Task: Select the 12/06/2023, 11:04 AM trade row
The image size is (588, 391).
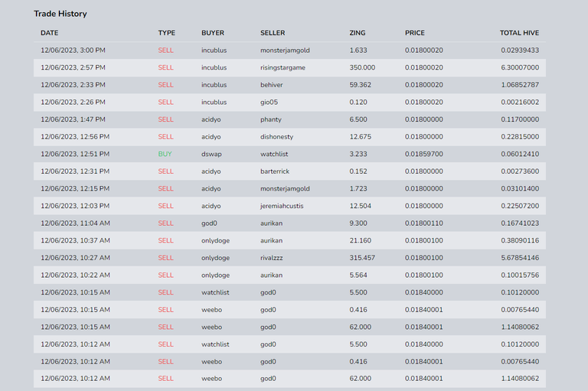Action: coord(289,223)
